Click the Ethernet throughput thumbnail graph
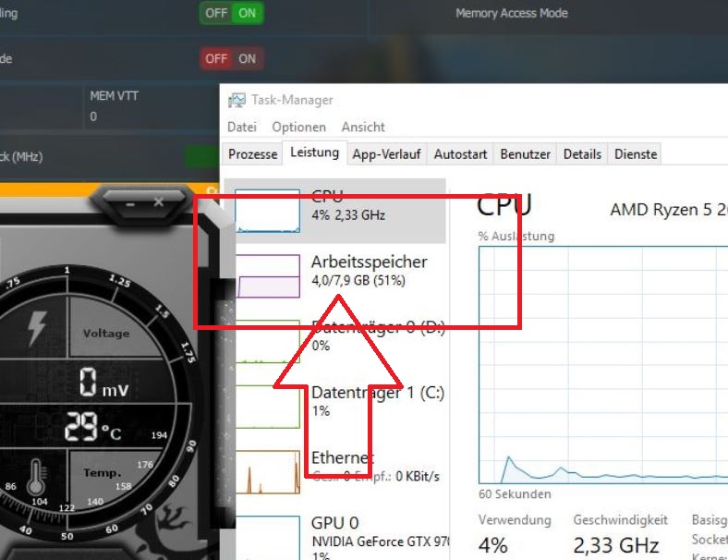Viewport: 728px width, 560px height. [268, 472]
